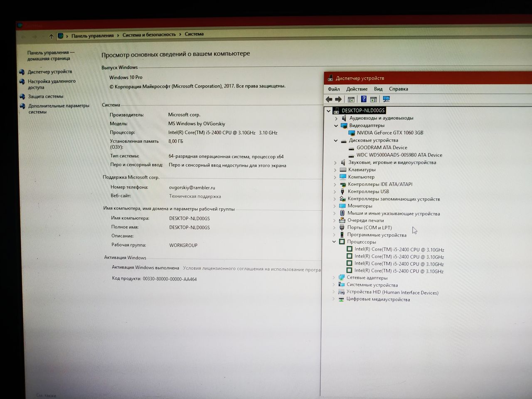The width and height of the screenshot is (532, 399).
Task: Click the processor icon beside Процессоры
Action: tap(342, 242)
